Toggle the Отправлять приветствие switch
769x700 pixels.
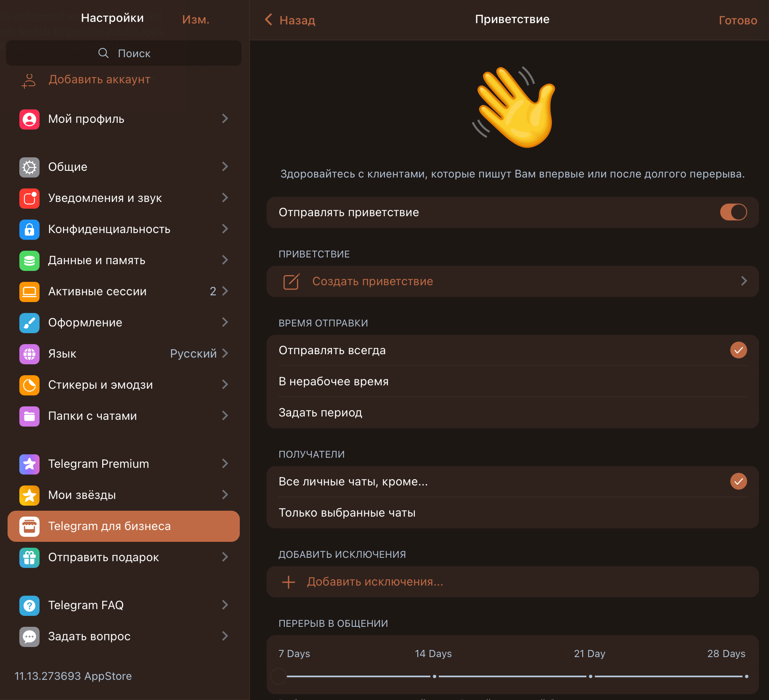click(x=733, y=212)
